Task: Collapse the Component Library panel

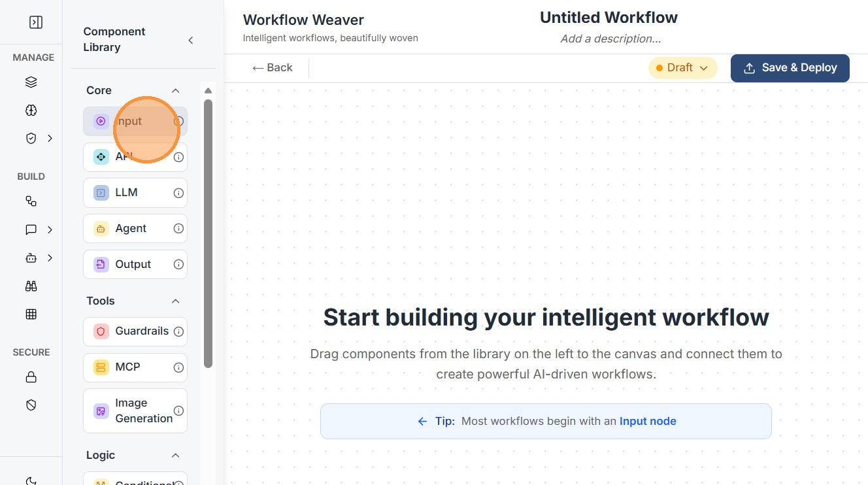Action: coord(191,41)
